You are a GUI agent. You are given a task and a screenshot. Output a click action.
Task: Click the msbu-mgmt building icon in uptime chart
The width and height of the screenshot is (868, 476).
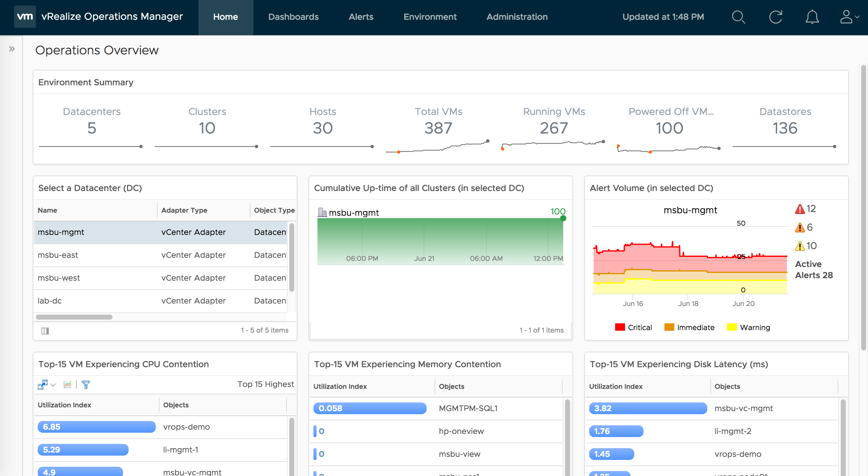point(322,212)
